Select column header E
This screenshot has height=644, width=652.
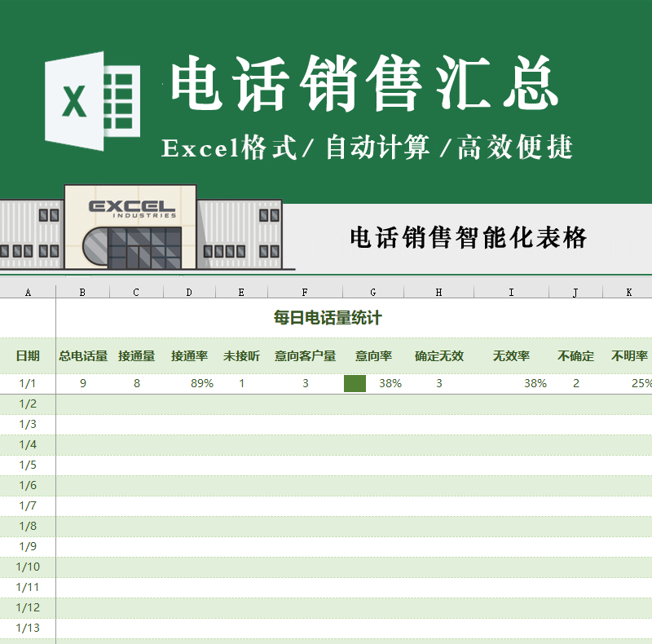[x=240, y=291]
